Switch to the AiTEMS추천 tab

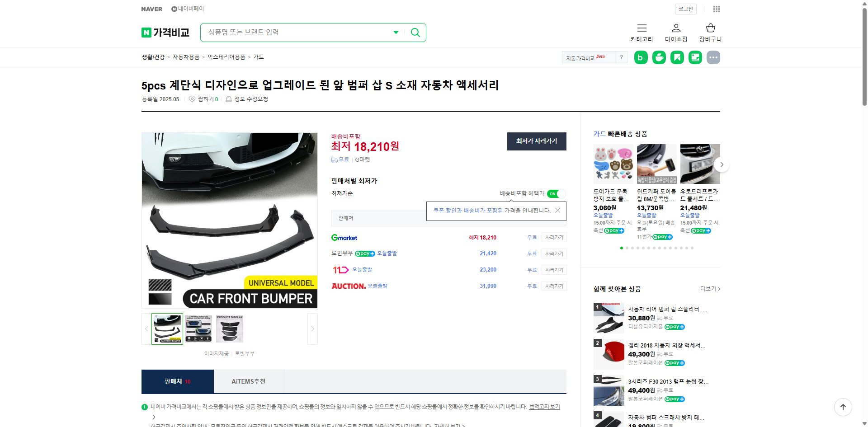[x=249, y=381]
